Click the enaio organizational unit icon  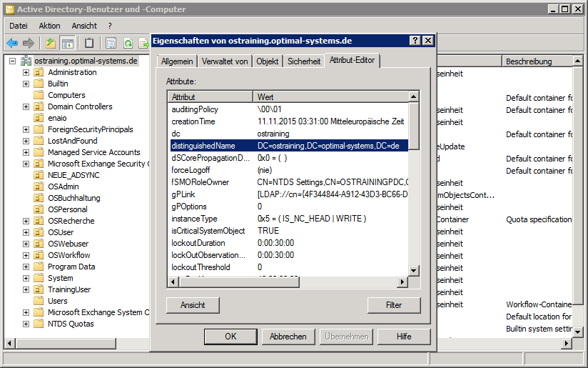pos(39,118)
